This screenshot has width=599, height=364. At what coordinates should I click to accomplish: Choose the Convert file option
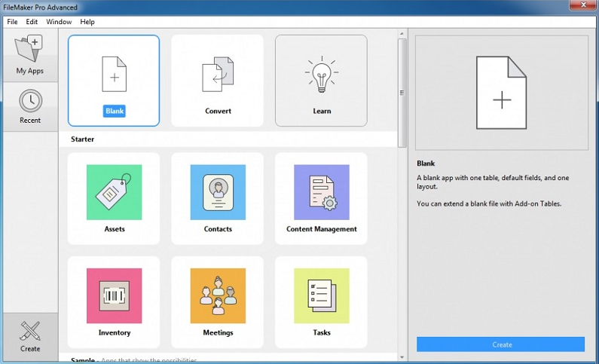(217, 81)
